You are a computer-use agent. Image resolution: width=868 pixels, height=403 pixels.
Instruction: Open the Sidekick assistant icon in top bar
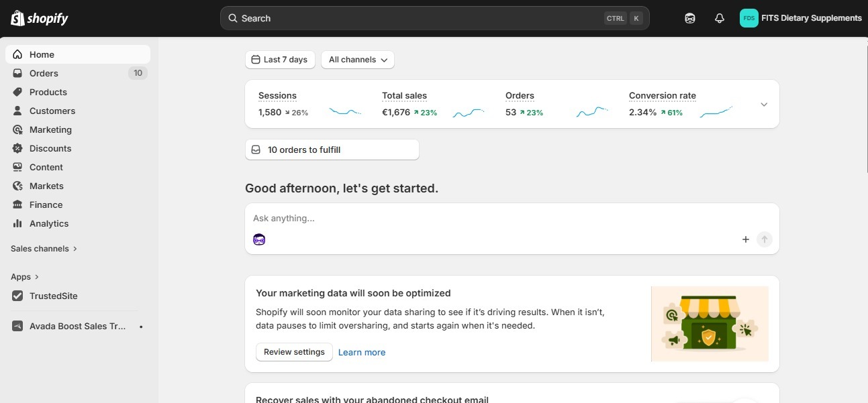coord(690,18)
